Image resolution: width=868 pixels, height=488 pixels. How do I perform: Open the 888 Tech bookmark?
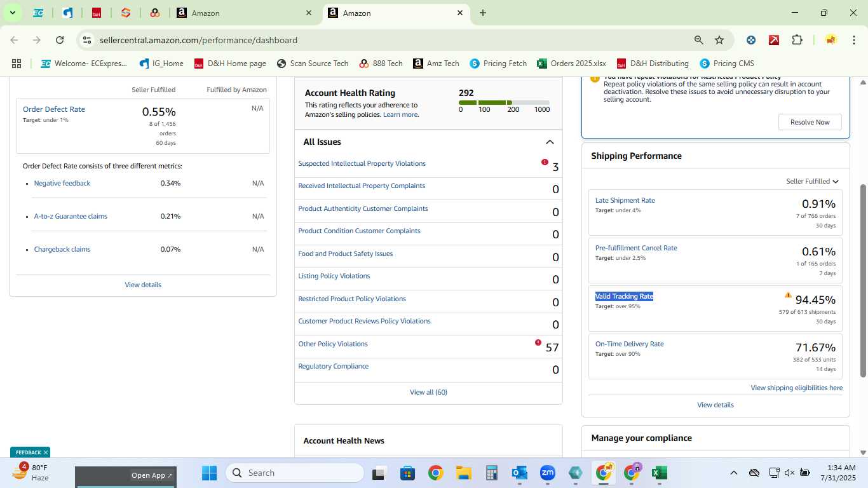pyautogui.click(x=381, y=64)
